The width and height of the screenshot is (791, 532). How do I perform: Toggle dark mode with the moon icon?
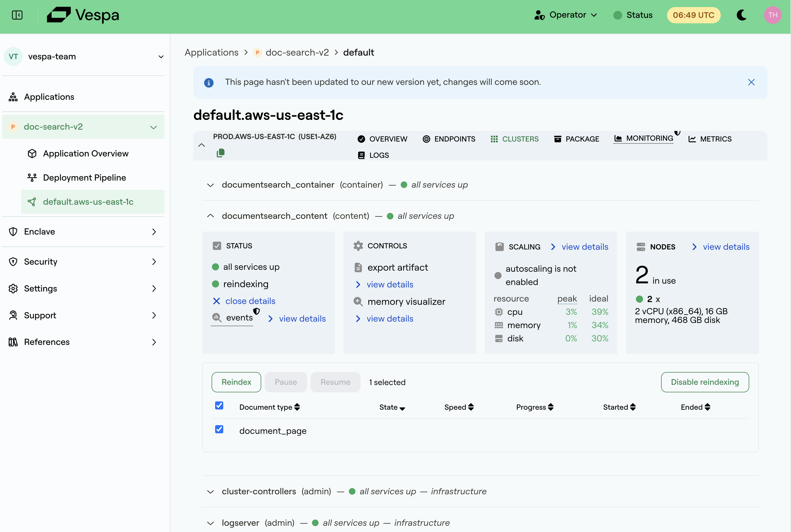point(741,15)
